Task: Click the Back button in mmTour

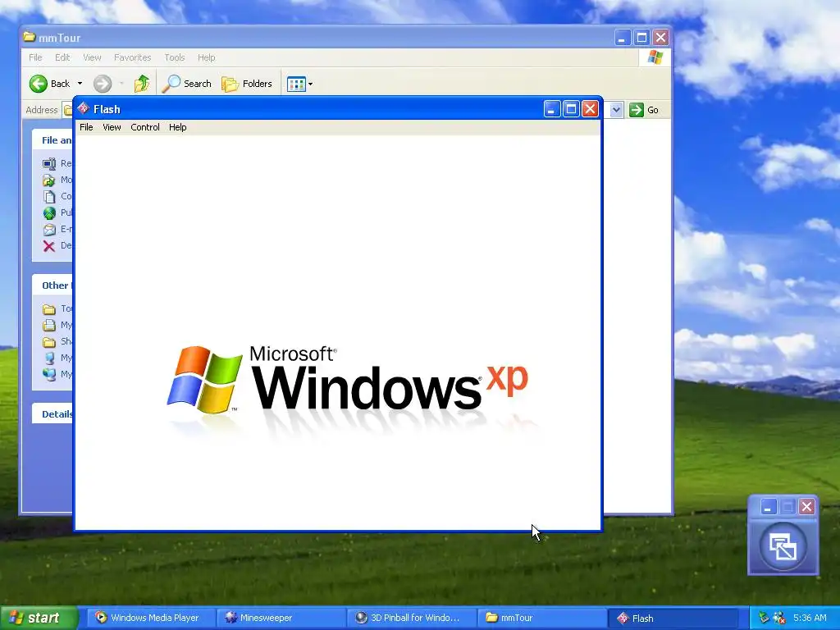Action: (x=49, y=84)
